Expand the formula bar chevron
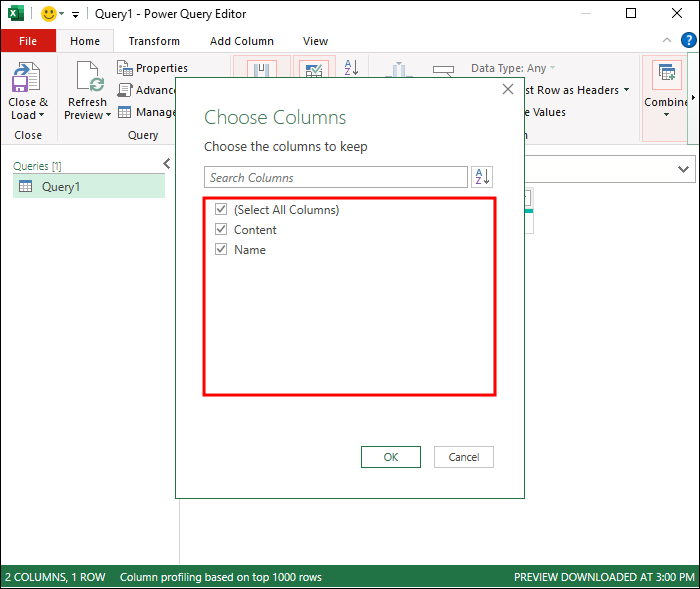The image size is (700, 589). point(683,169)
